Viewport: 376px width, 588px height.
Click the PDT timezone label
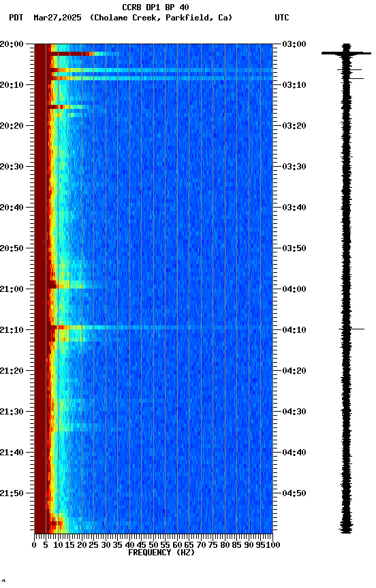click(16, 18)
